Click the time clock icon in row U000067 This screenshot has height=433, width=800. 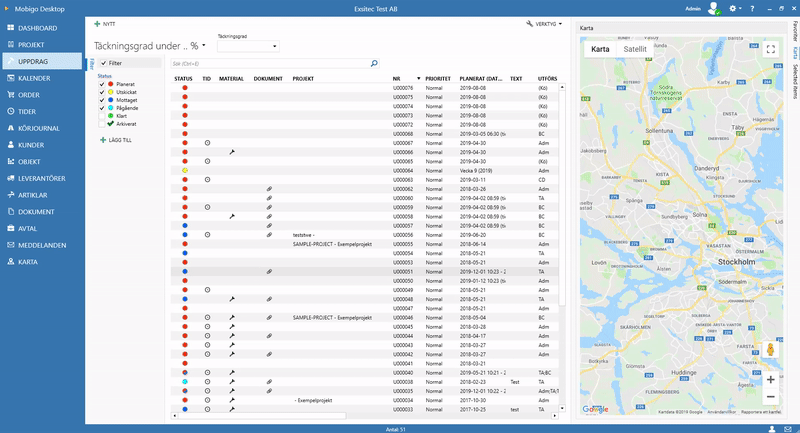click(x=207, y=143)
